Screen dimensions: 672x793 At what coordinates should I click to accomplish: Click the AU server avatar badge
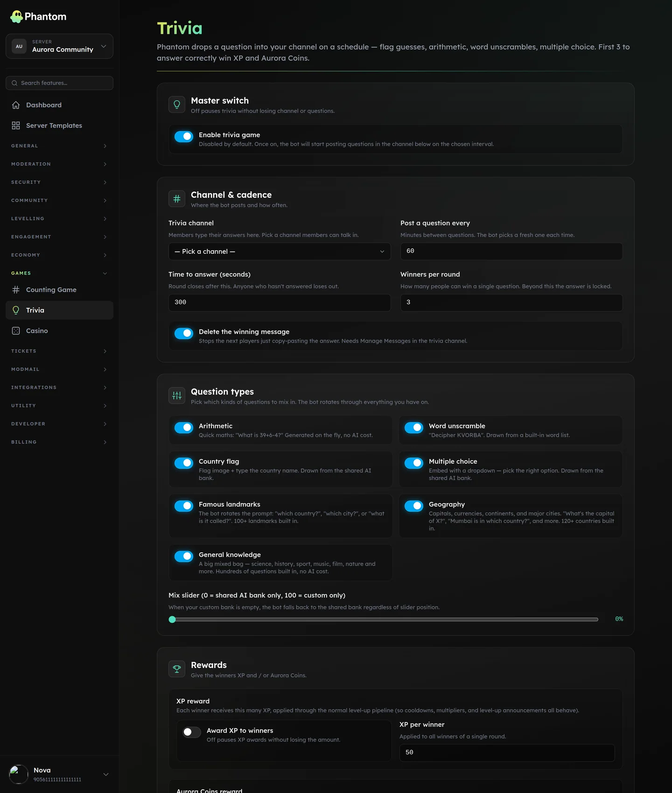click(x=19, y=46)
